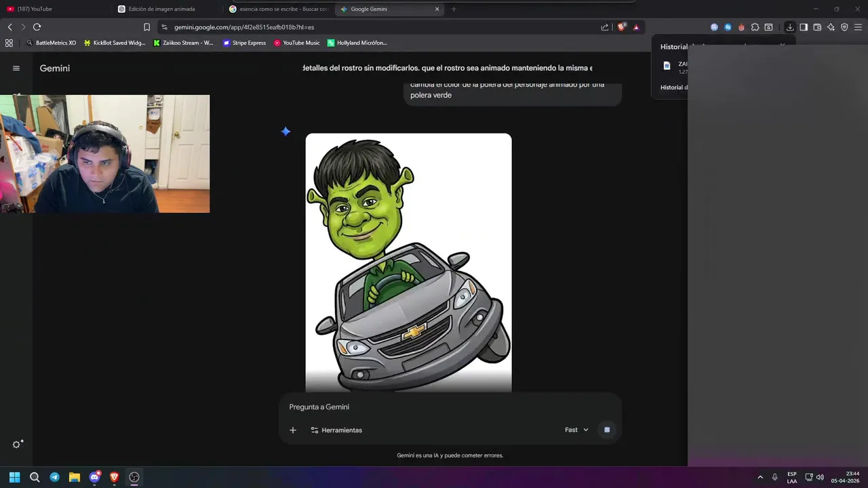Open KickBot Saved Widgets bookmark
The width and height of the screenshot is (868, 488).
115,43
